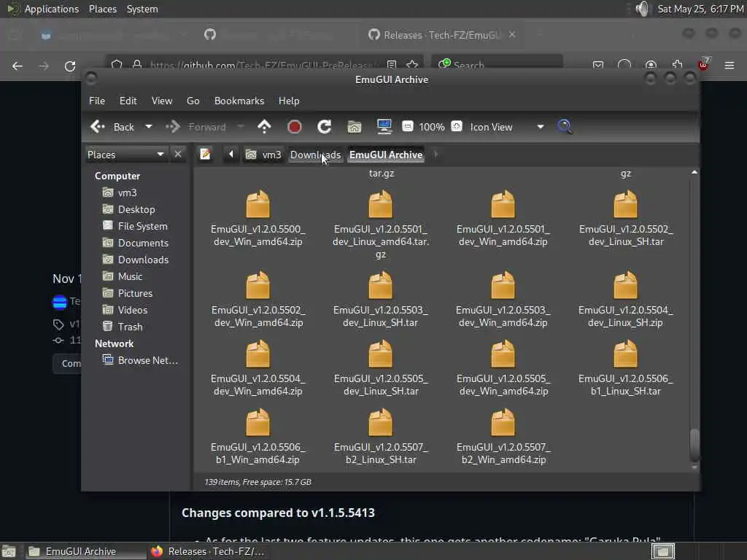The width and height of the screenshot is (747, 560).
Task: Click the scrollbar up arrow in file list
Action: coord(694,172)
